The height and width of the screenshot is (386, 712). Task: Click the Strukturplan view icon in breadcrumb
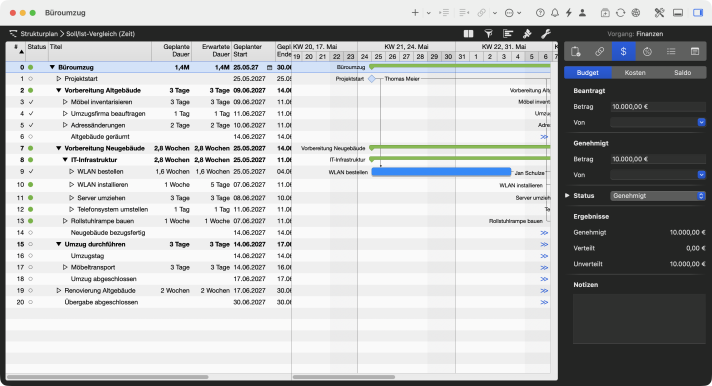pyautogui.click(x=13, y=34)
